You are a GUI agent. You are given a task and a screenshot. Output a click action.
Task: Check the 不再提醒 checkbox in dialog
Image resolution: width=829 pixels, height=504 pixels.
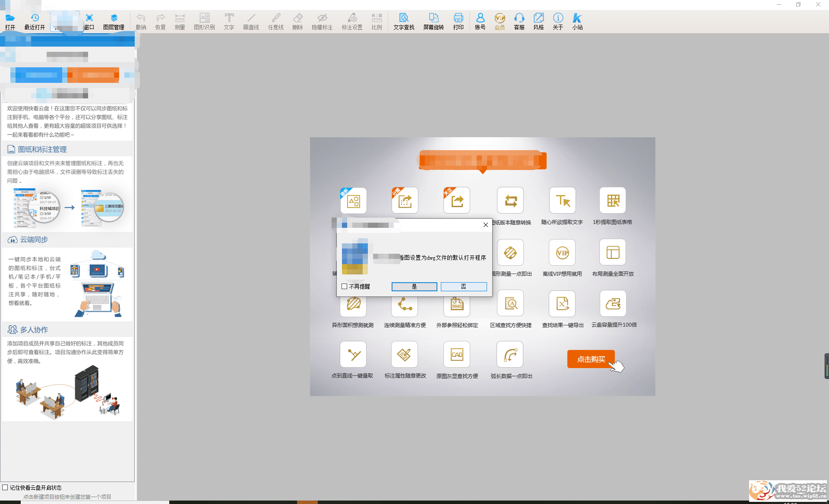tap(344, 287)
